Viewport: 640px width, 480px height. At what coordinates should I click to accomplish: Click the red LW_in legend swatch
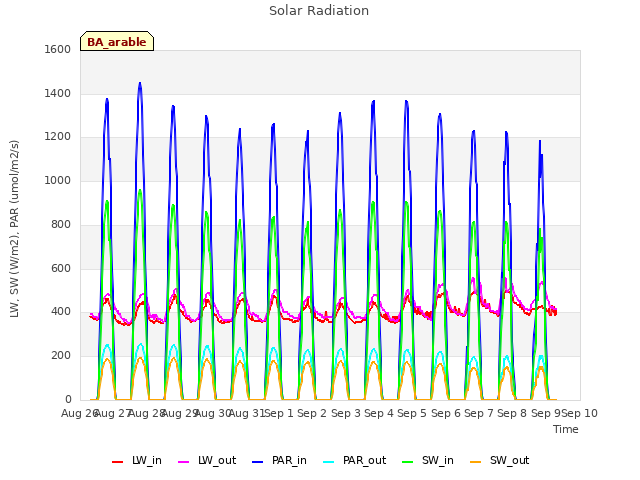pos(118,462)
